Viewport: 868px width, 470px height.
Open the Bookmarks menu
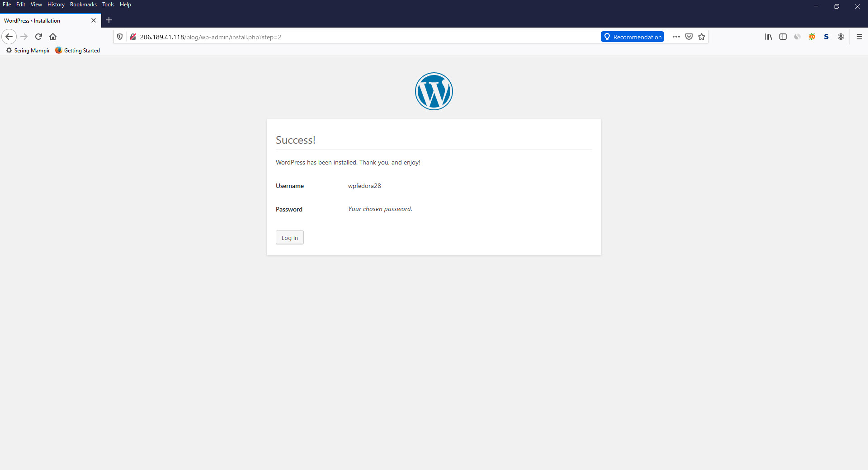[83, 5]
